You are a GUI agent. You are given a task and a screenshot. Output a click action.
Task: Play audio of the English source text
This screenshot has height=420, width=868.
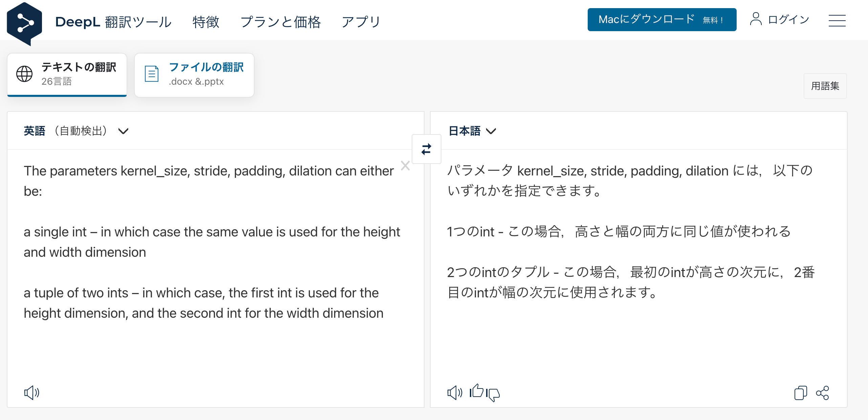(x=31, y=393)
